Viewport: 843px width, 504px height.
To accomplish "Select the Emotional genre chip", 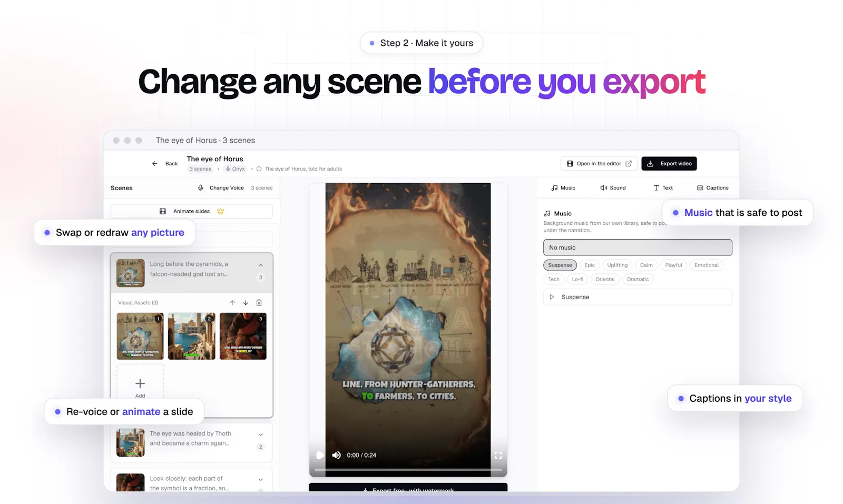I will coord(707,265).
